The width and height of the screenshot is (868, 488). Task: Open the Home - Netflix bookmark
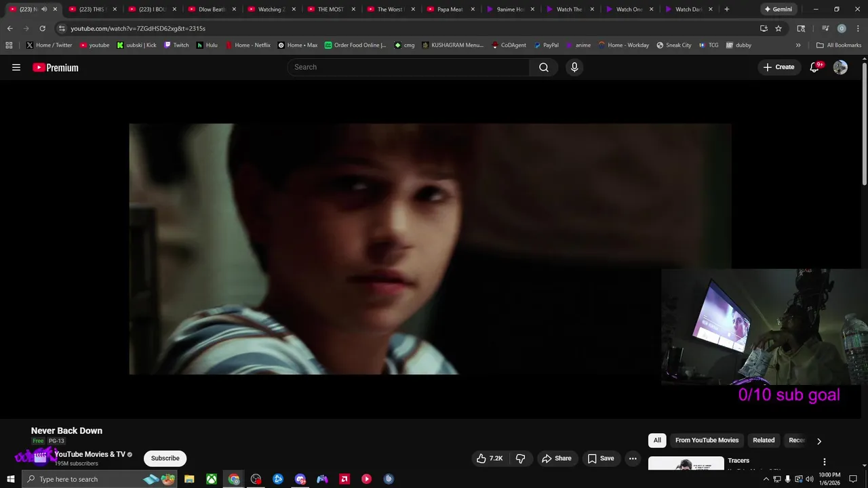click(x=248, y=45)
